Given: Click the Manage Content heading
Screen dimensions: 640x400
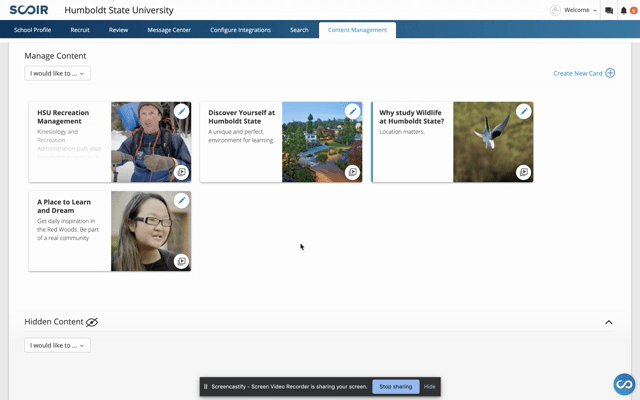Looking at the screenshot, I should pyautogui.click(x=55, y=56).
